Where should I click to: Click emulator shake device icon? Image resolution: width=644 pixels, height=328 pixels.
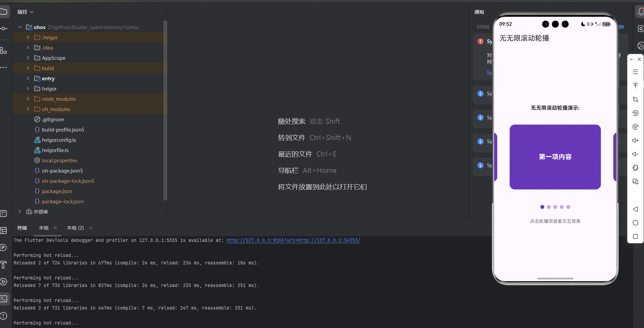pos(635,168)
